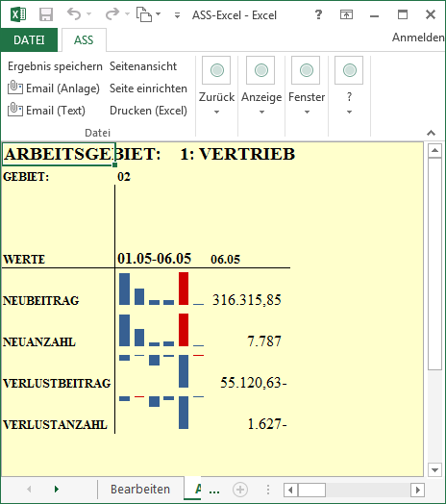Click Drucken (Excel)
Screen dimensions: 446x504
coord(148,111)
